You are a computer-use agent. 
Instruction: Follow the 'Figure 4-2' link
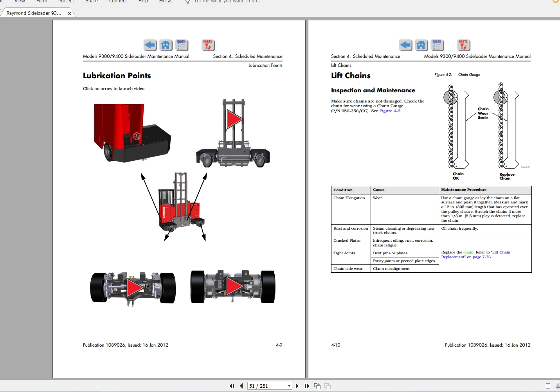point(390,111)
